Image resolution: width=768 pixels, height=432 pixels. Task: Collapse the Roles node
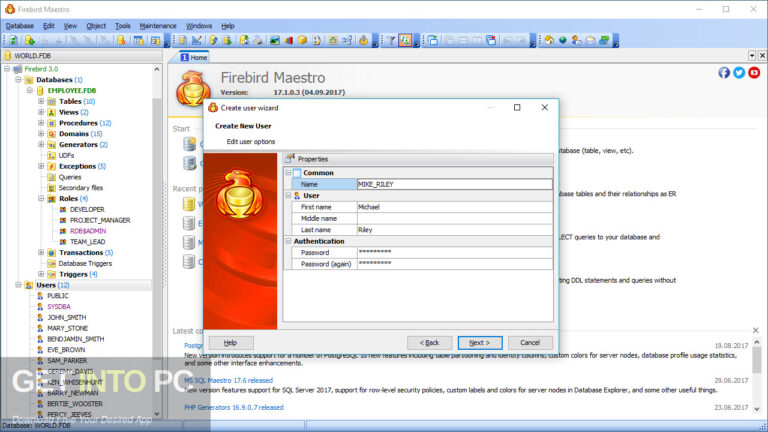(41, 198)
